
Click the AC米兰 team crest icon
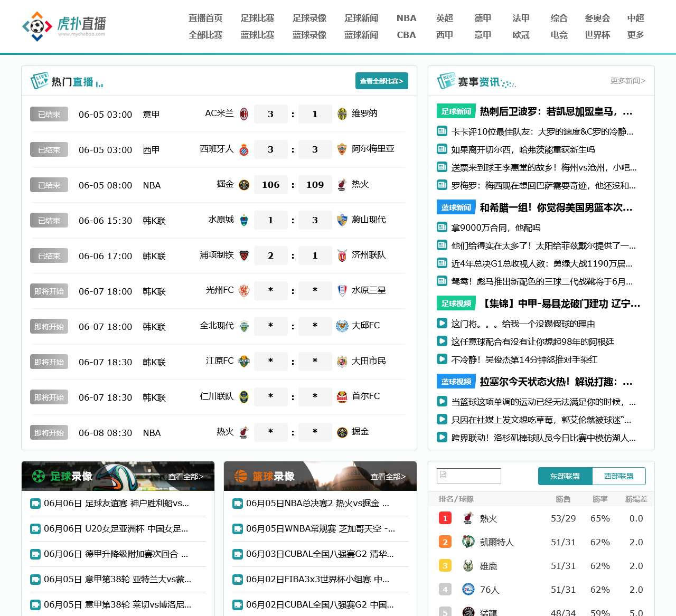pyautogui.click(x=244, y=113)
